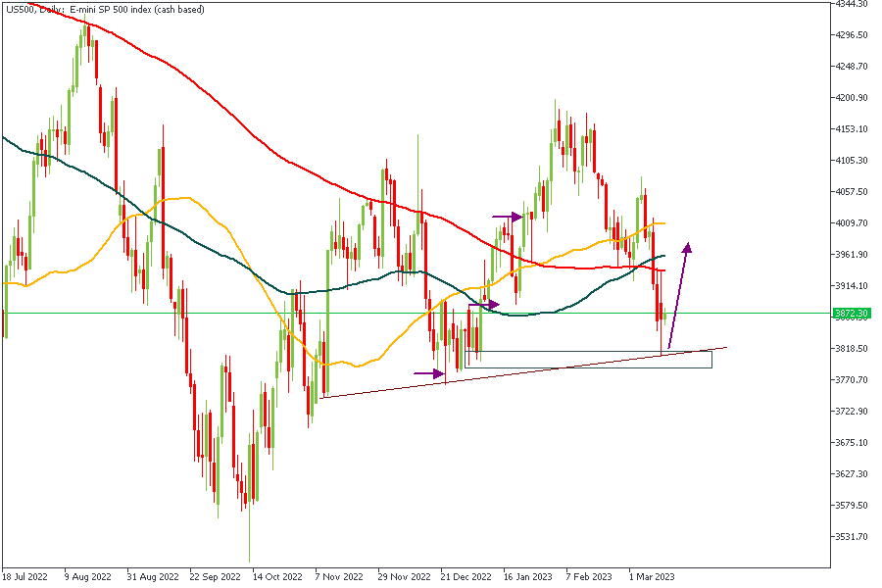Click the 4009.70 price axis label
Image resolution: width=882 pixels, height=588 pixels.
pos(851,222)
